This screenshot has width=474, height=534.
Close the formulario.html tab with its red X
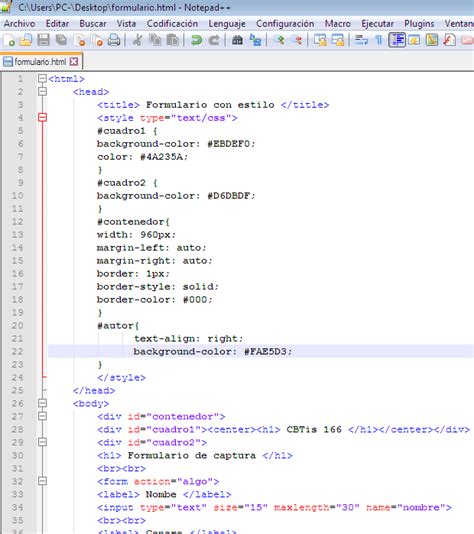click(74, 62)
